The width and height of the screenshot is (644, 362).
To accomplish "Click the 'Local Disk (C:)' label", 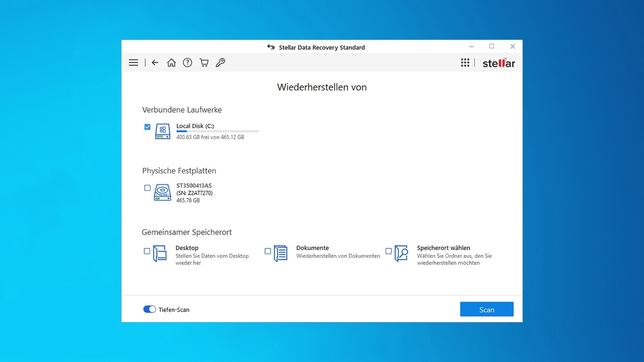I will (195, 126).
